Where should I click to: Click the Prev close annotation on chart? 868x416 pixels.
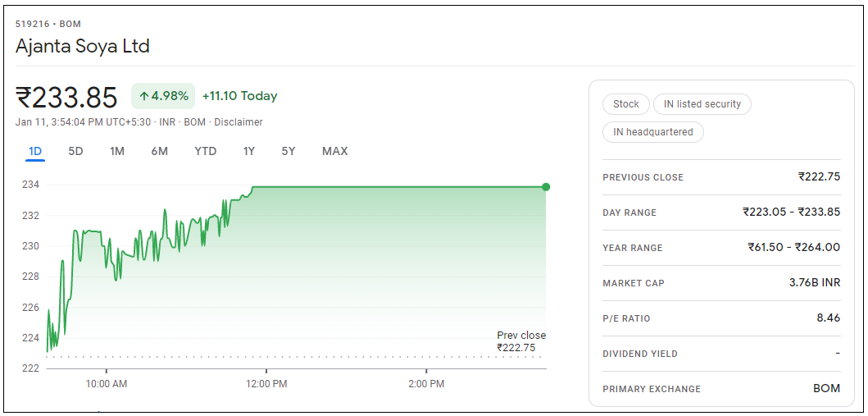pyautogui.click(x=521, y=342)
